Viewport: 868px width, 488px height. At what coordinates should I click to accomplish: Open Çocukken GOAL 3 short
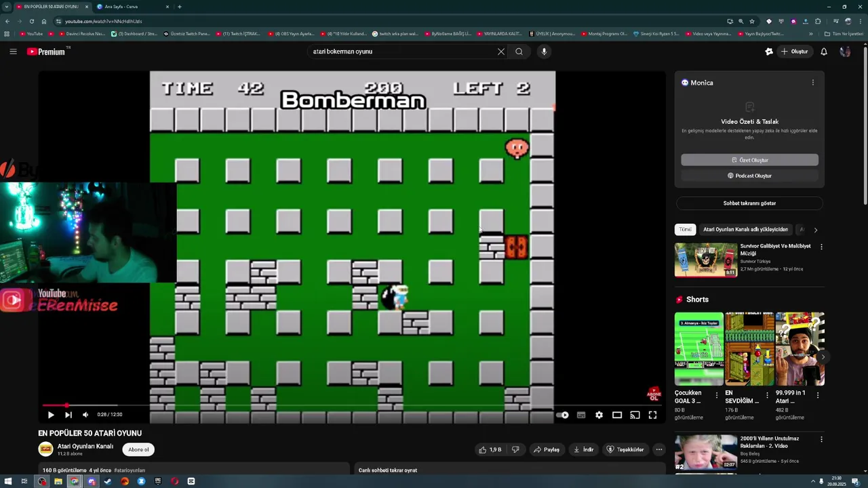[698, 349]
